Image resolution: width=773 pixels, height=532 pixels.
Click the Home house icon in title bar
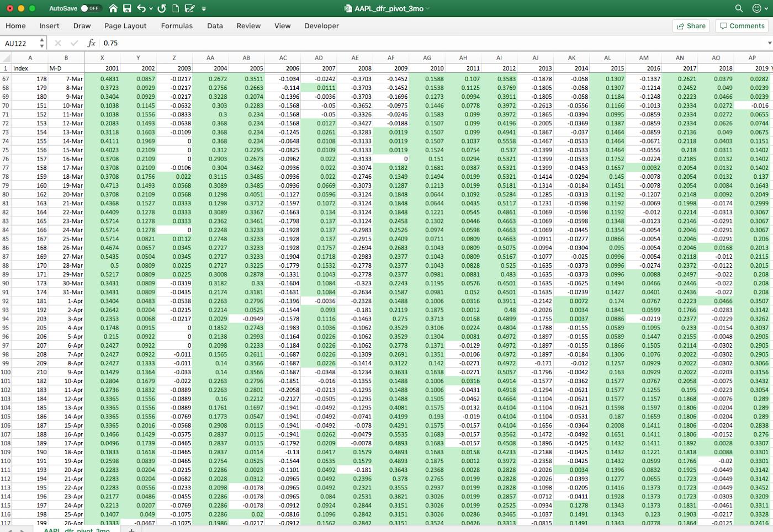point(113,8)
